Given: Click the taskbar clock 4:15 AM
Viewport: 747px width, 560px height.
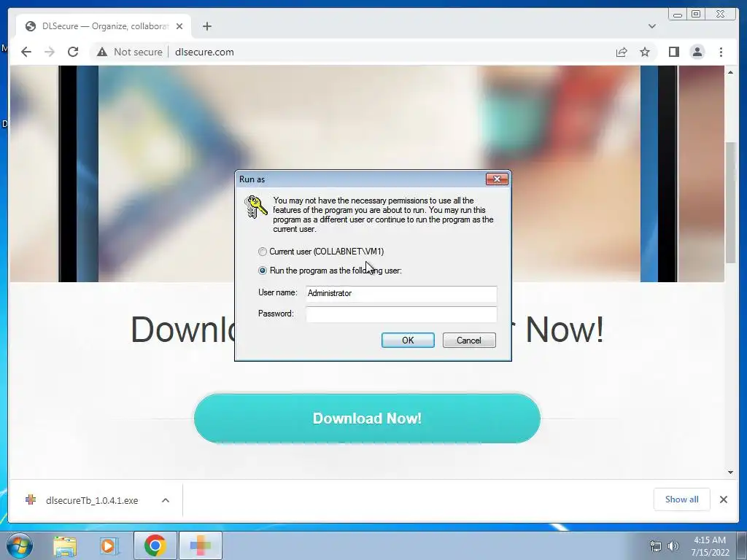Looking at the screenshot, I should [710, 540].
